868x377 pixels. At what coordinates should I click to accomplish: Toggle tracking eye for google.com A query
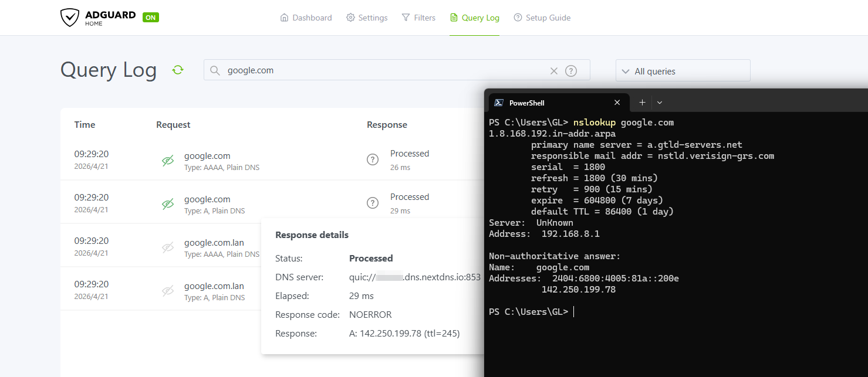point(168,204)
